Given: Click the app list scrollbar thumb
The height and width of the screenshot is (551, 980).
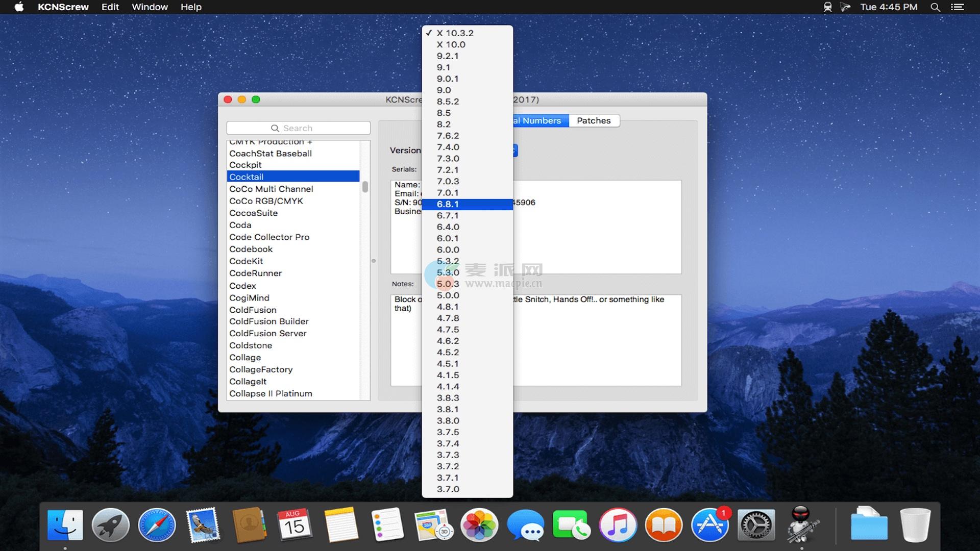Looking at the screenshot, I should click(365, 187).
